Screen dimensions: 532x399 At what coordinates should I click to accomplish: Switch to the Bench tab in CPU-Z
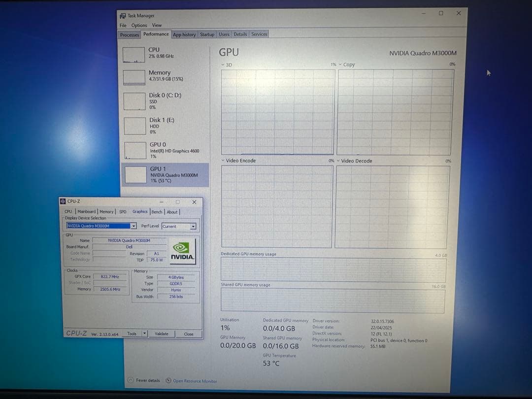pyautogui.click(x=157, y=212)
